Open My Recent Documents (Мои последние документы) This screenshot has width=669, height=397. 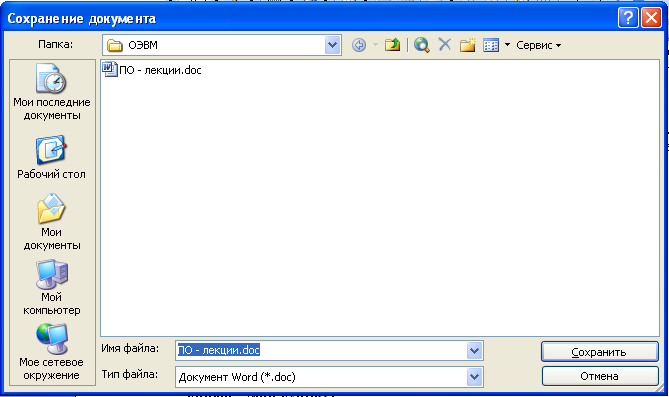click(x=52, y=92)
